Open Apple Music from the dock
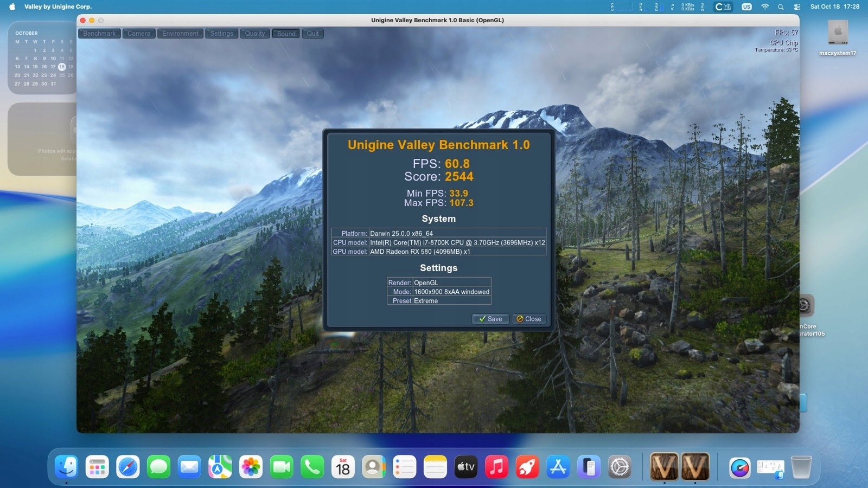 pos(496,467)
